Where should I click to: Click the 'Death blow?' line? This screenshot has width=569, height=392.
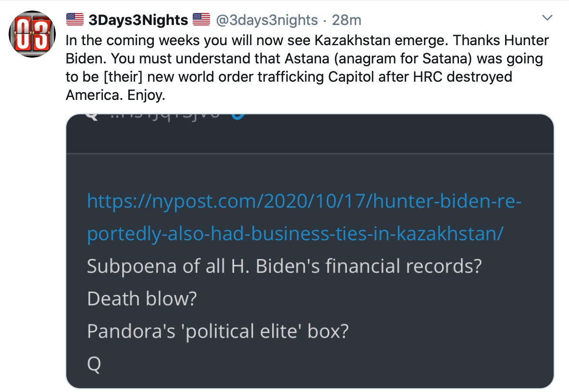pos(142,299)
